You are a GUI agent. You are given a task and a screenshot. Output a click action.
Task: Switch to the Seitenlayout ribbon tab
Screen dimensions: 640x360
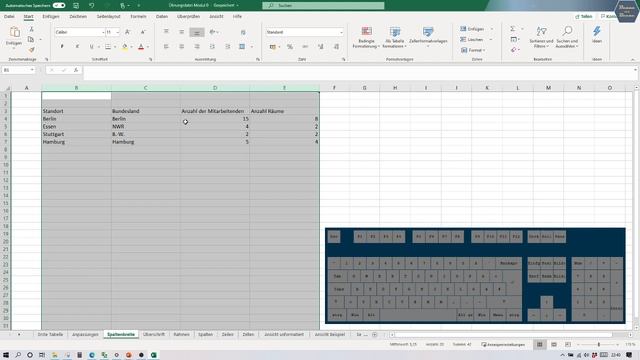pyautogui.click(x=109, y=16)
